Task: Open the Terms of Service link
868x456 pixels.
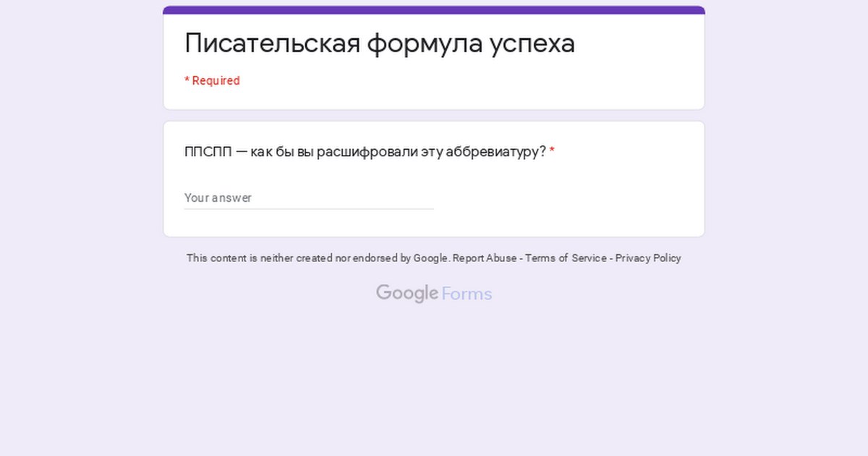Action: coord(566,258)
